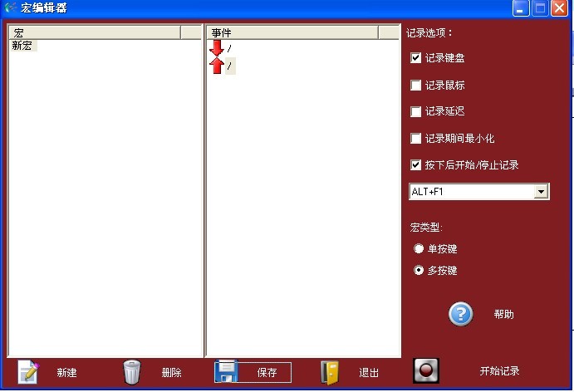Click the ALT+F1 combo box field
574x392 pixels.
pos(478,191)
